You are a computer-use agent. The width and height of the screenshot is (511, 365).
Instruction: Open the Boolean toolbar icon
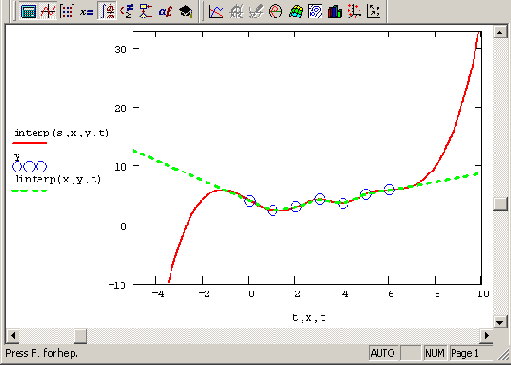(127, 12)
